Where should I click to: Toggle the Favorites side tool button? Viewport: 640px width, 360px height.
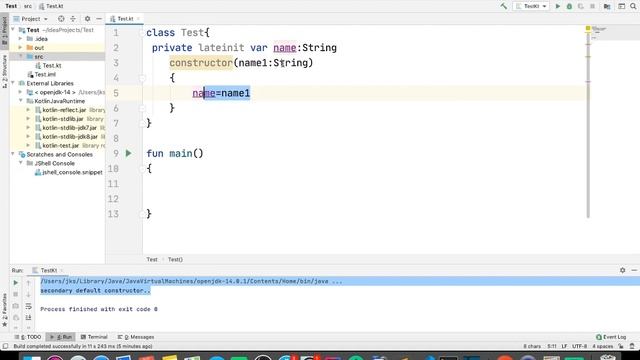coord(4,310)
